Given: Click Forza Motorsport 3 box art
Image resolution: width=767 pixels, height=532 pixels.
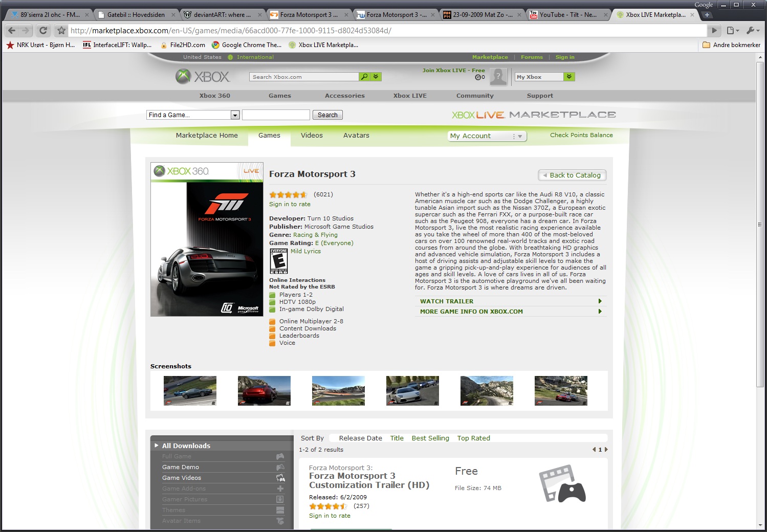Looking at the screenshot, I should click(207, 239).
